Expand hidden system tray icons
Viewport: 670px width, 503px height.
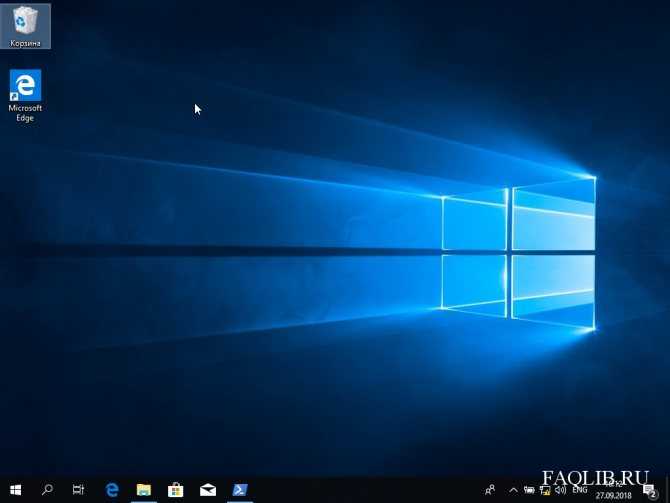[513, 490]
